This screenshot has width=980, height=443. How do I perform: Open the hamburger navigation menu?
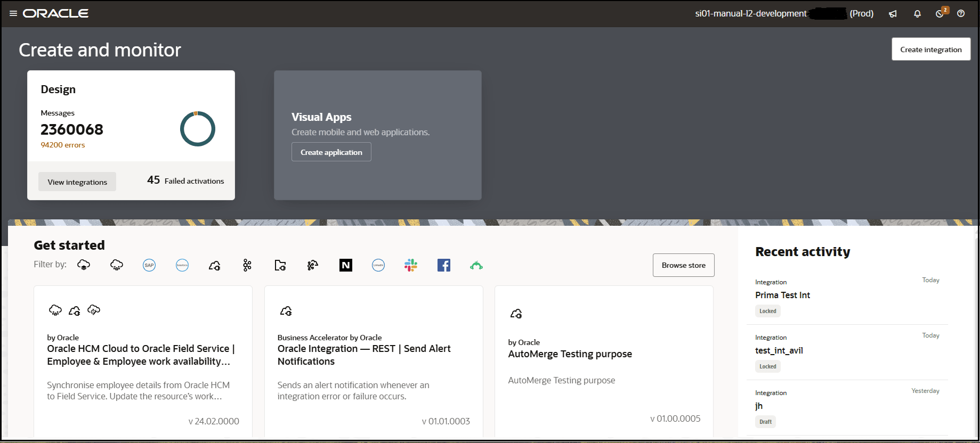[x=13, y=13]
